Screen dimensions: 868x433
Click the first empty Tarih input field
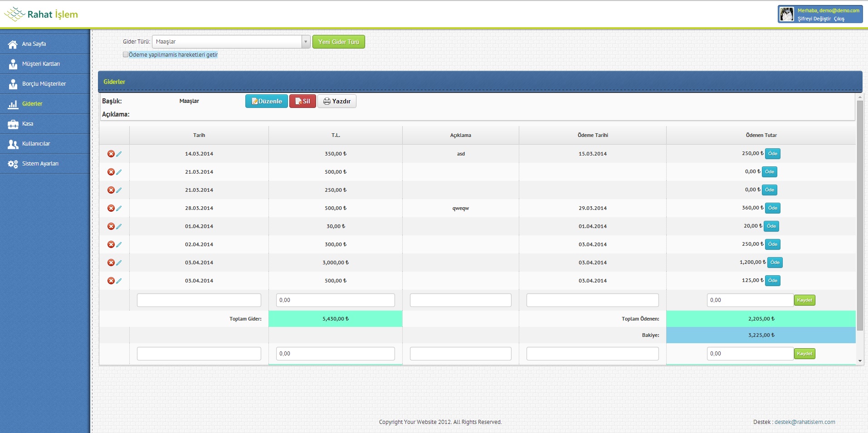pyautogui.click(x=199, y=300)
